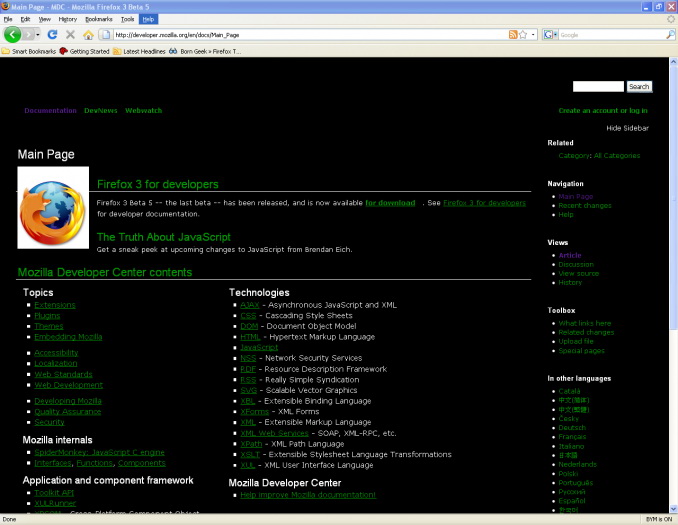
Task: Click the page Search button
Action: [x=639, y=86]
